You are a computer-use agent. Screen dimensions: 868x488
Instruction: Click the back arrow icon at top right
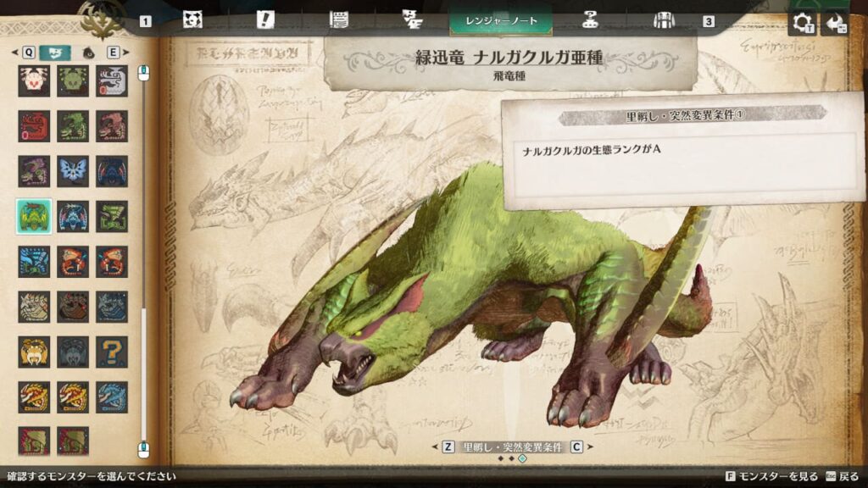point(835,23)
